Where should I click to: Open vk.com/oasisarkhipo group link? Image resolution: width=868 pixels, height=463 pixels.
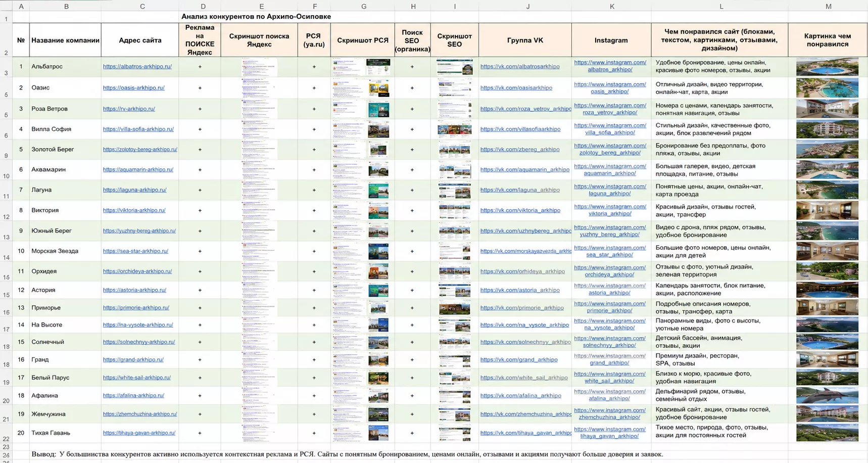(516, 87)
